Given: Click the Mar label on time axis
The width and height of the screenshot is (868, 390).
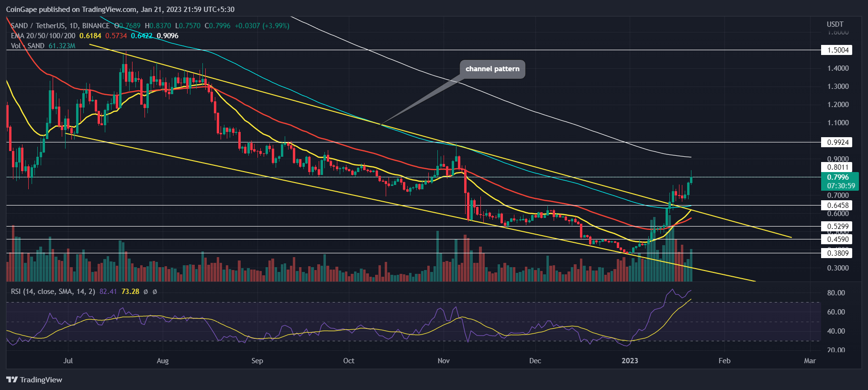Looking at the screenshot, I should coord(810,360).
